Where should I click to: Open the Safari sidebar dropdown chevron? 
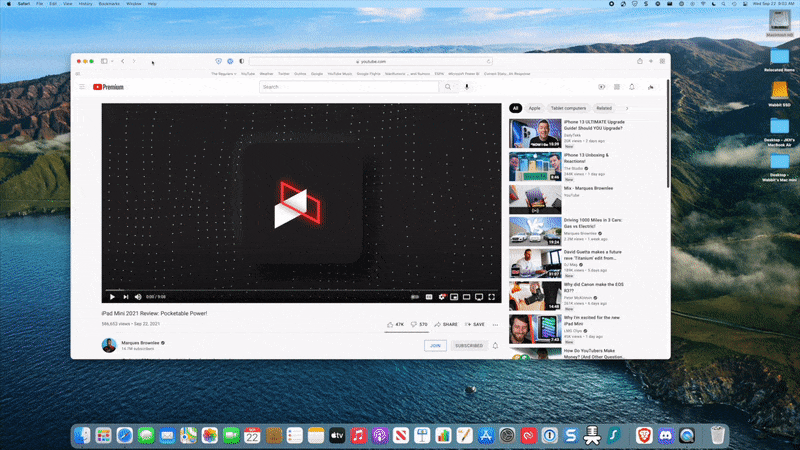pyautogui.click(x=112, y=61)
